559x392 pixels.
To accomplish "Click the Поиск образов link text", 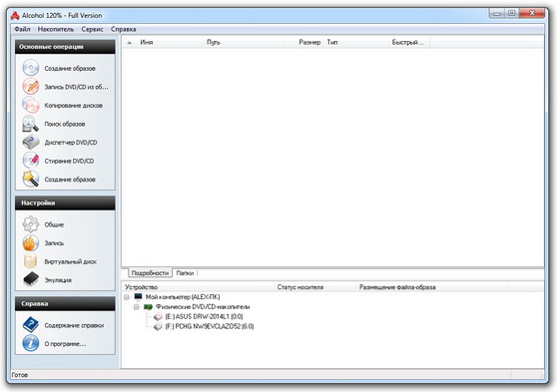I will coord(65,124).
